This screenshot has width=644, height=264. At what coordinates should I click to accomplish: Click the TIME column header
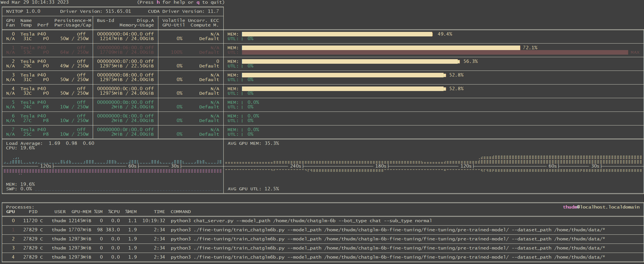(159, 212)
